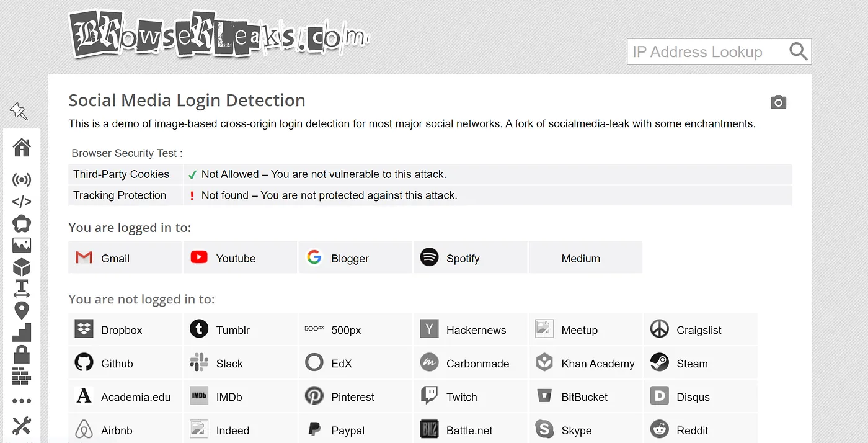Open the padlock icon in sidebar
The height and width of the screenshot is (443, 868).
22,354
